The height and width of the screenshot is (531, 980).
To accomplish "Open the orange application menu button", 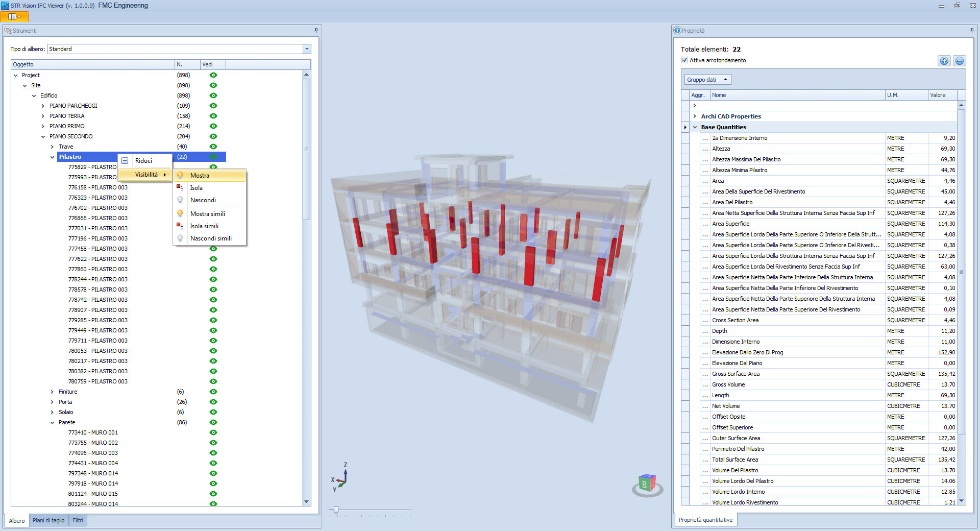I will pyautogui.click(x=14, y=17).
